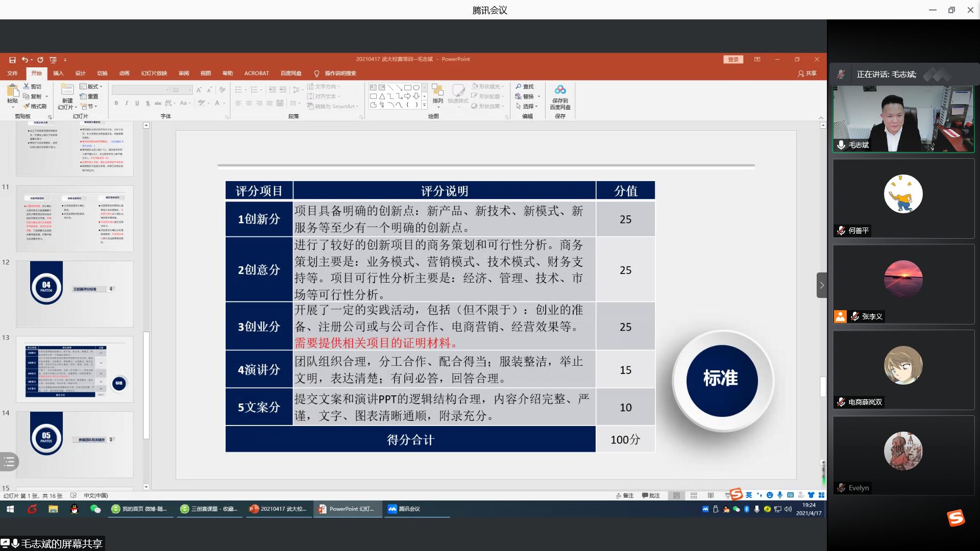The width and height of the screenshot is (980, 551).
Task: Toggle Normal view button in status bar
Action: pos(676,495)
